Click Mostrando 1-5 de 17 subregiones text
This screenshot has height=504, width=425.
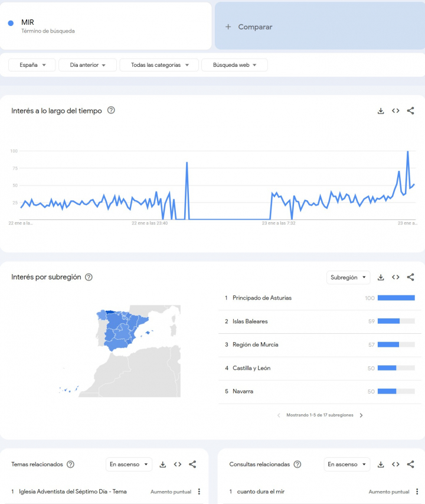pos(320,415)
